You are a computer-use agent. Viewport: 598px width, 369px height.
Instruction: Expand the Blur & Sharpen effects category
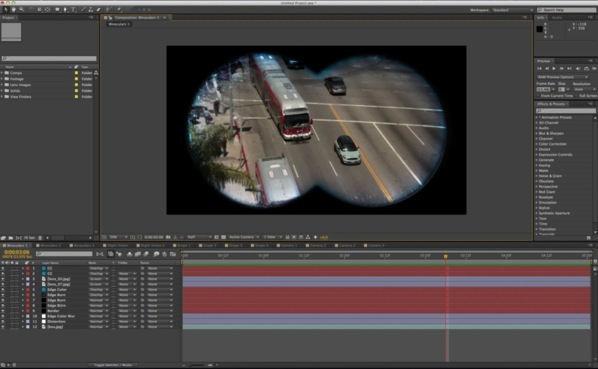click(536, 133)
